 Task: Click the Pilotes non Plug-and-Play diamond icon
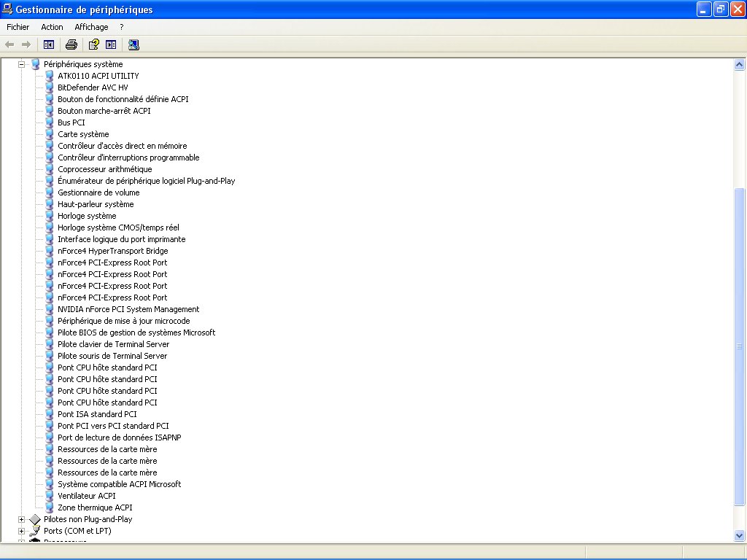[x=35, y=519]
